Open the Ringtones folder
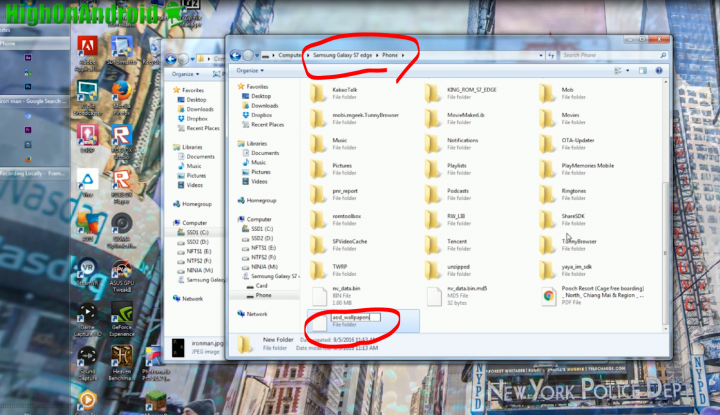Viewport: 720px width, 415px height. (548, 190)
